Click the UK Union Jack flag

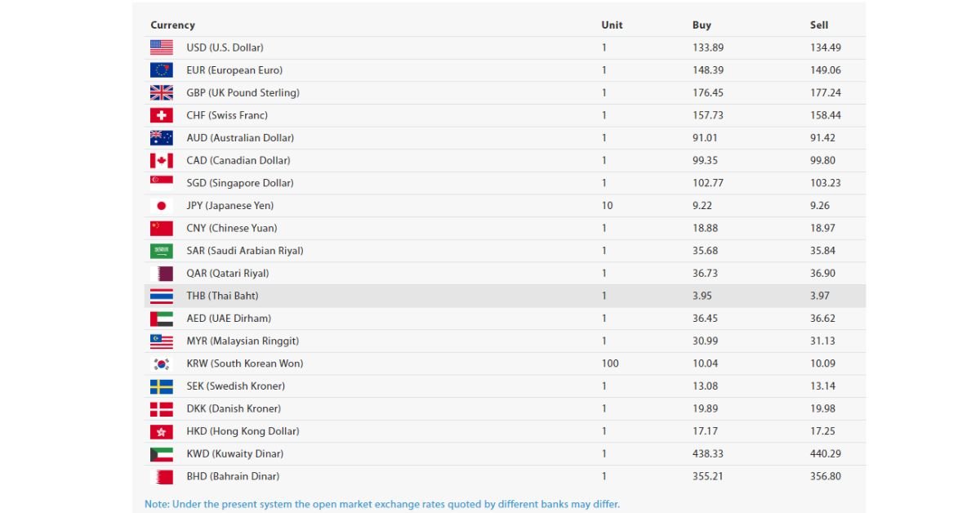(x=161, y=92)
